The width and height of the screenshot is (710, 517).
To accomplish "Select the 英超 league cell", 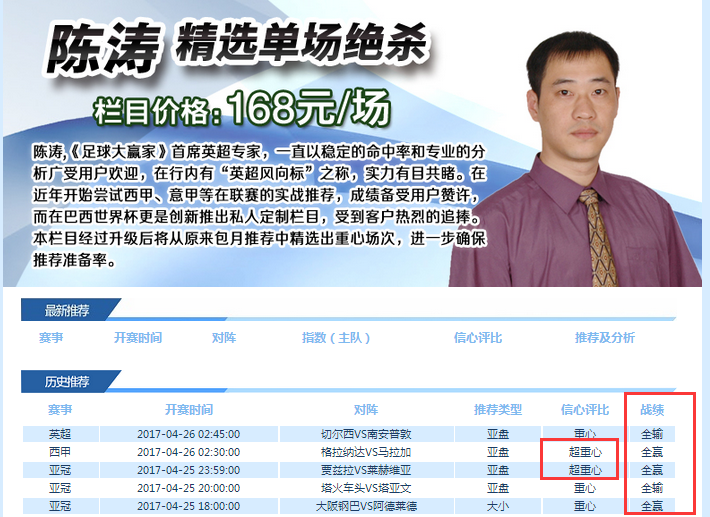I will click(60, 434).
